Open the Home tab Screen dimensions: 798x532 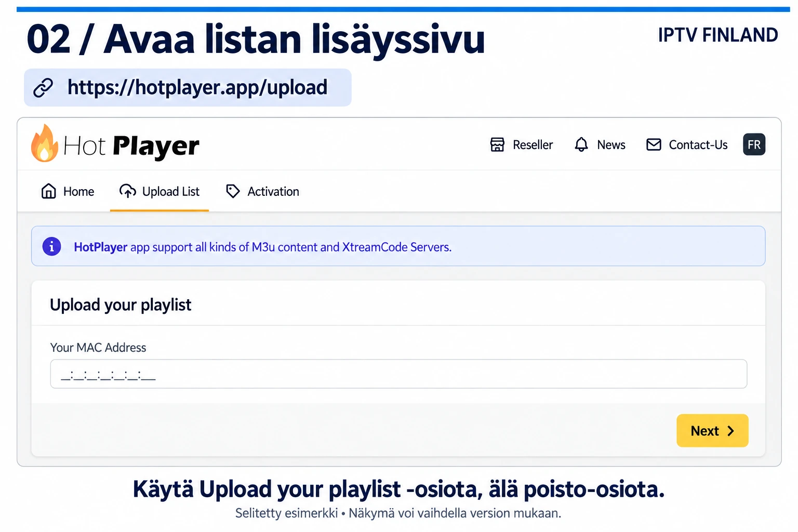click(x=68, y=192)
